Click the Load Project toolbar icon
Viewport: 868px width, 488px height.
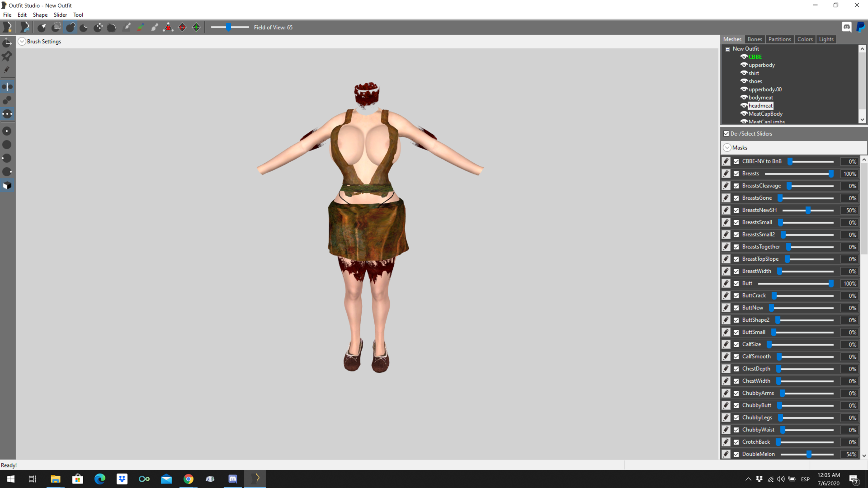click(25, 28)
